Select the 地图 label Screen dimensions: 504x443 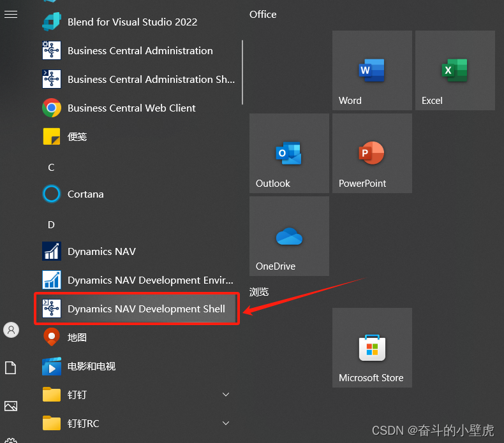[x=77, y=337]
